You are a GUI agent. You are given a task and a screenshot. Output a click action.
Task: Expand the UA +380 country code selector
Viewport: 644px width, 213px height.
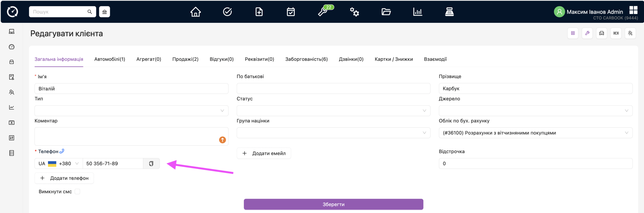coord(59,164)
